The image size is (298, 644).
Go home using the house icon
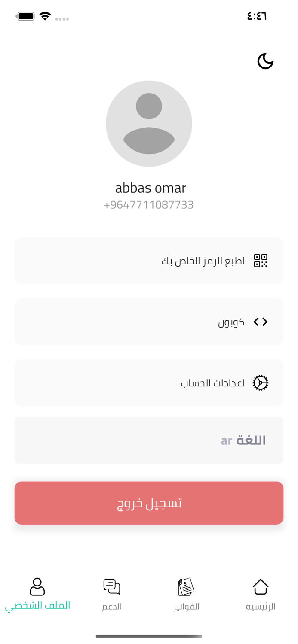(261, 587)
